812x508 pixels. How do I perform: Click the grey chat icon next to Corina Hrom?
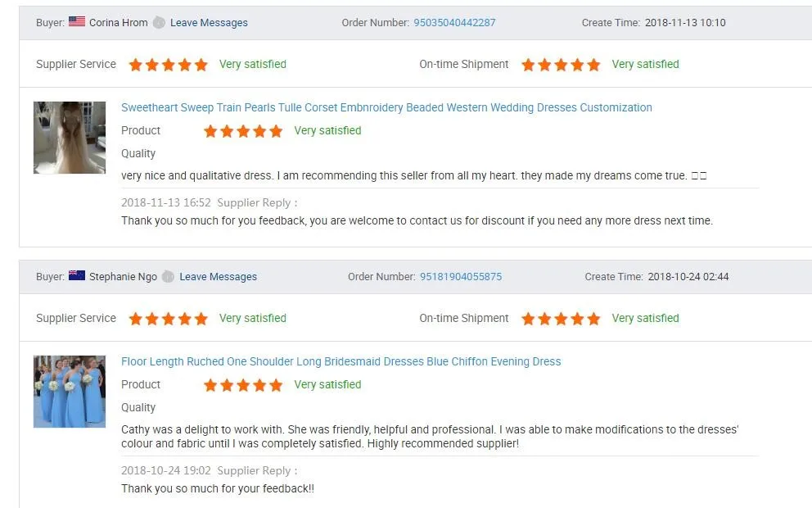pos(159,22)
